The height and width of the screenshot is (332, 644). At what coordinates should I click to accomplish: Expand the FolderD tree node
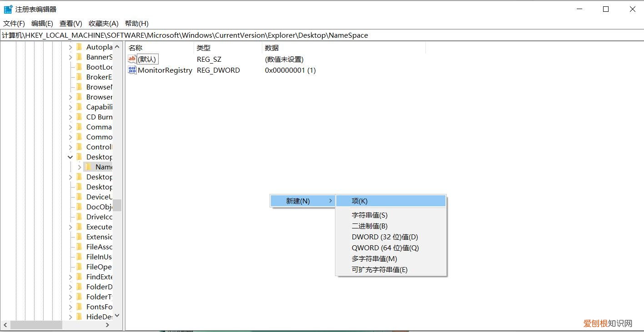pos(70,287)
